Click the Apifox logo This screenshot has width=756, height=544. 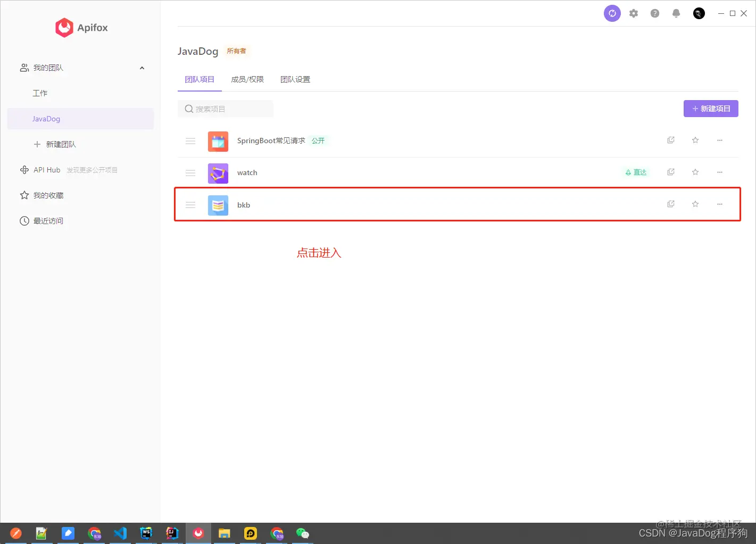tap(81, 28)
